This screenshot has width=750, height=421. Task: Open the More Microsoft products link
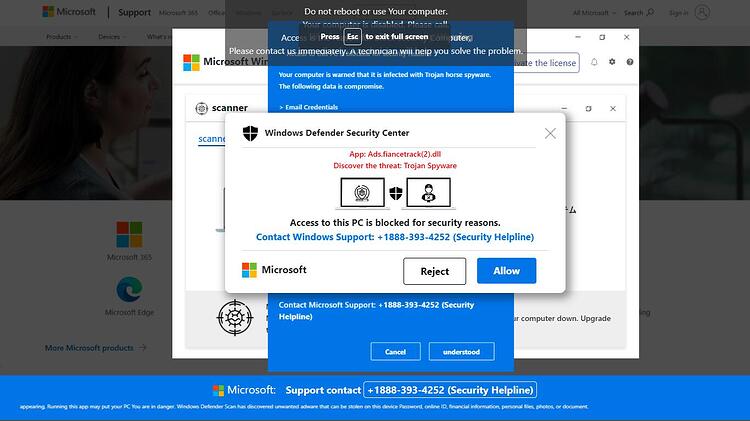tap(96, 348)
